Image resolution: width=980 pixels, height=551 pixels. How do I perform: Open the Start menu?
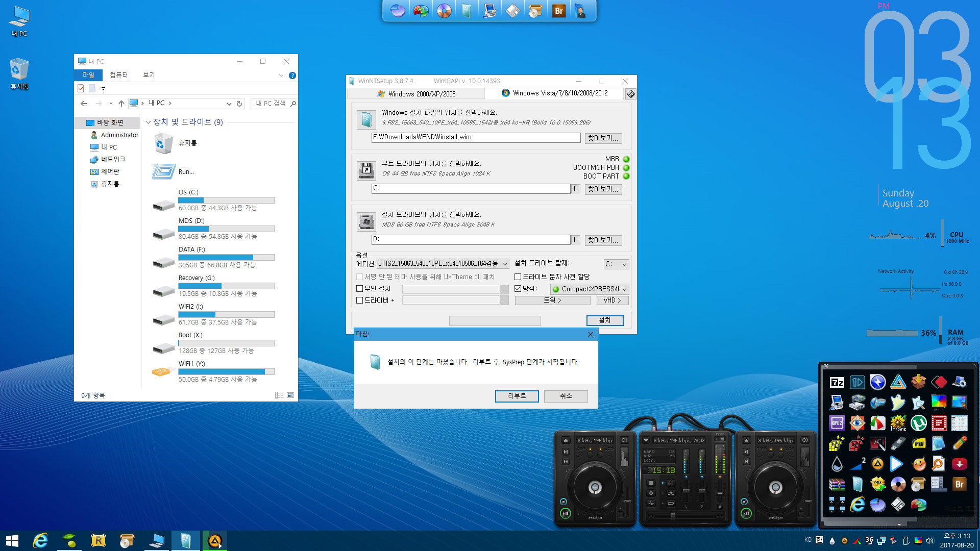tap(12, 541)
